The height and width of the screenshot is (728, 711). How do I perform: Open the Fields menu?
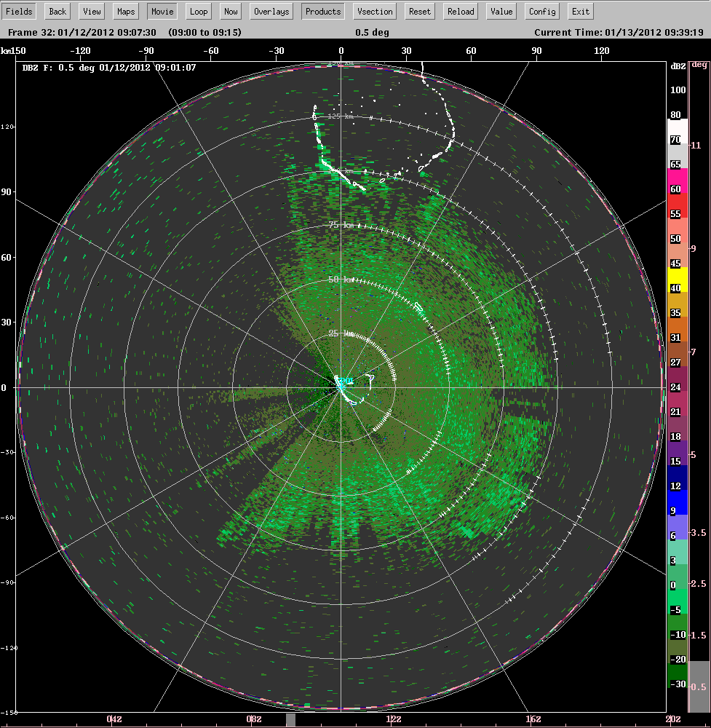click(19, 11)
